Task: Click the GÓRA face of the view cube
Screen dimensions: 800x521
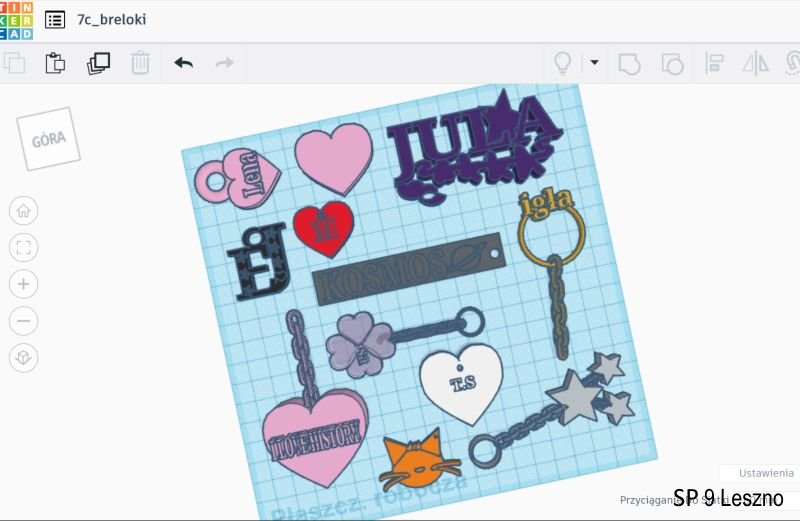Action: click(48, 140)
